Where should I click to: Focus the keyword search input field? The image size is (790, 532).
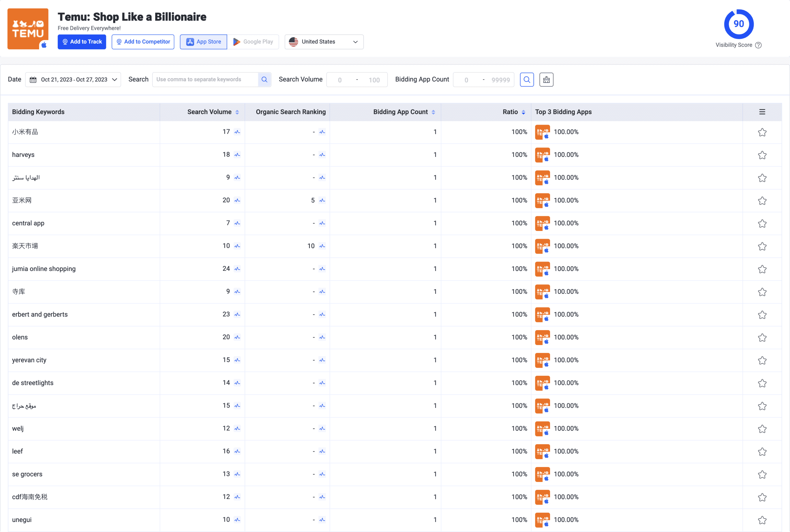[205, 79]
